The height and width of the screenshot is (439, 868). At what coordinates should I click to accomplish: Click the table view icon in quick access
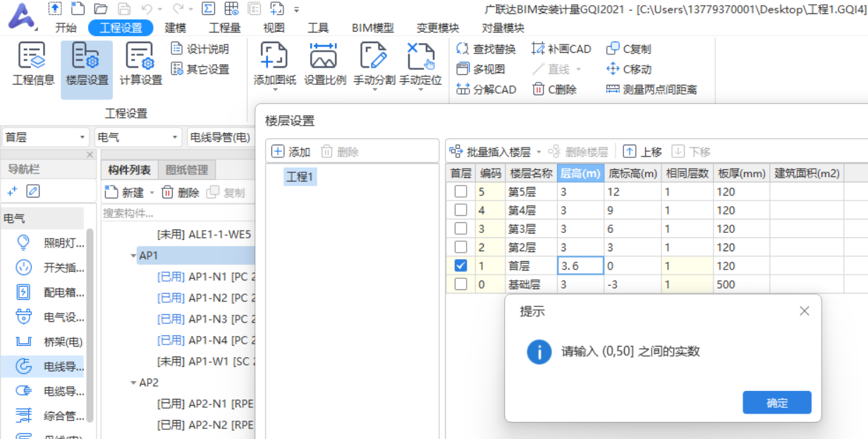point(231,8)
